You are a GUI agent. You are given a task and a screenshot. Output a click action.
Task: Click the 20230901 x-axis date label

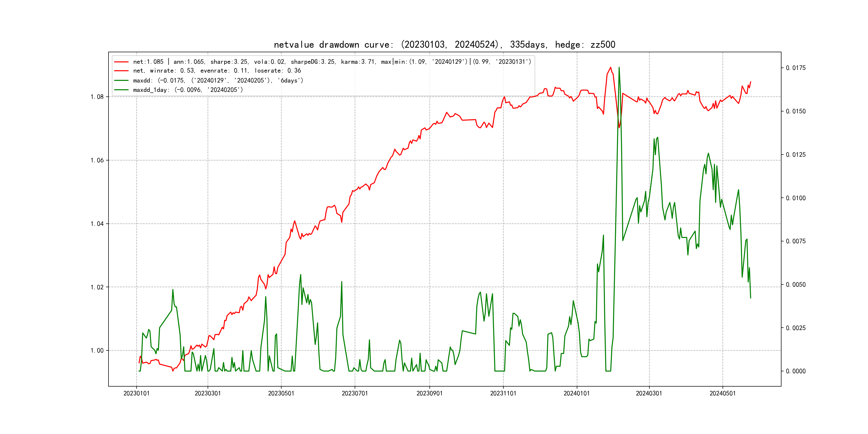coord(429,393)
